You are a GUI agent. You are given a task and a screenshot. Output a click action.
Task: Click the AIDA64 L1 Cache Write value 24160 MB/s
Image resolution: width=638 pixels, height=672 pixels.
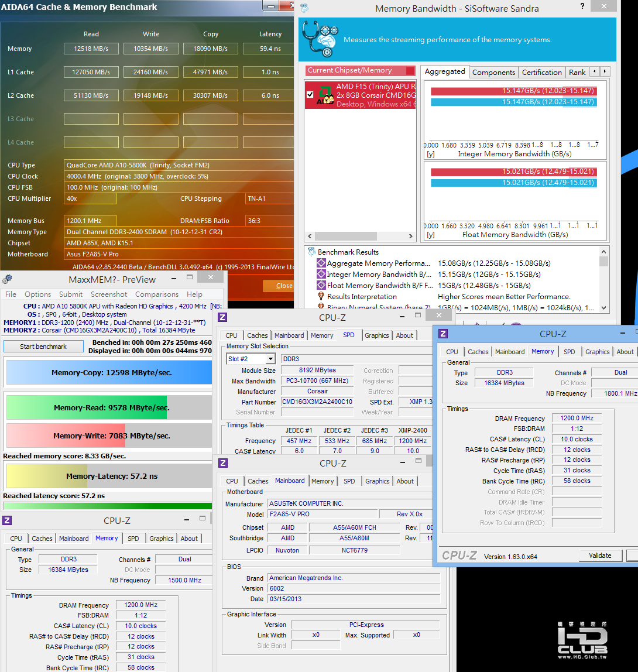(151, 72)
